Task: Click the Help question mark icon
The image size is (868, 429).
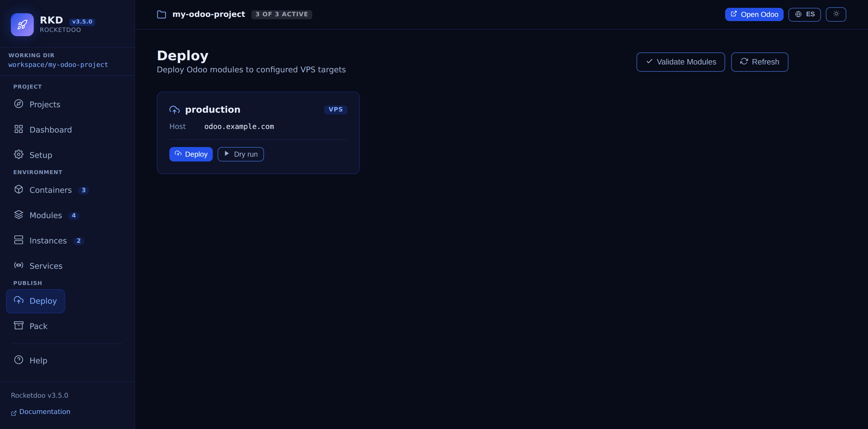Action: (x=18, y=360)
